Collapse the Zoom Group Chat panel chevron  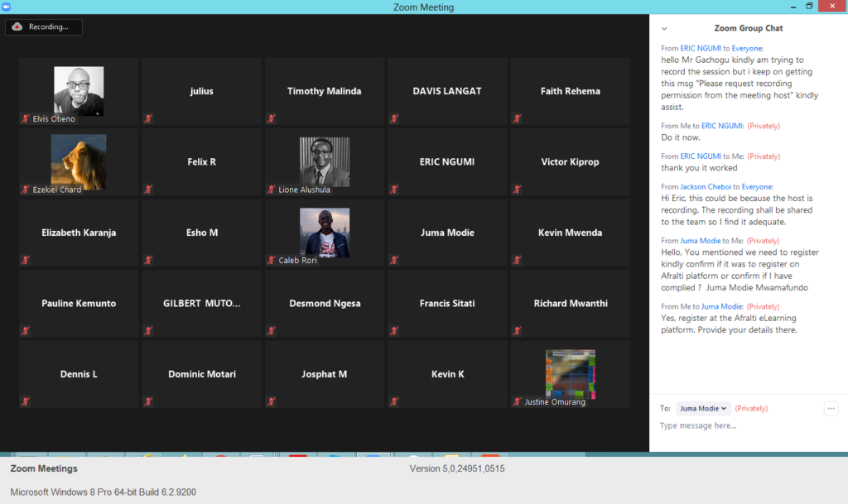click(664, 29)
